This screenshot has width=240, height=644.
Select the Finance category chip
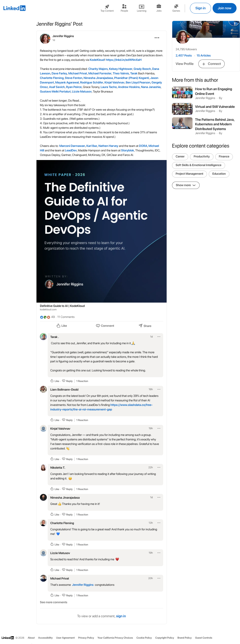(224, 157)
